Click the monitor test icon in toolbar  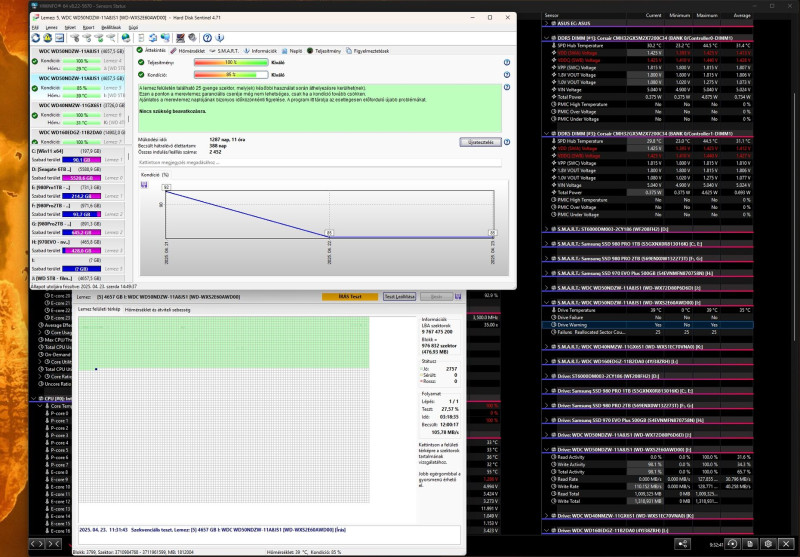pos(180,38)
